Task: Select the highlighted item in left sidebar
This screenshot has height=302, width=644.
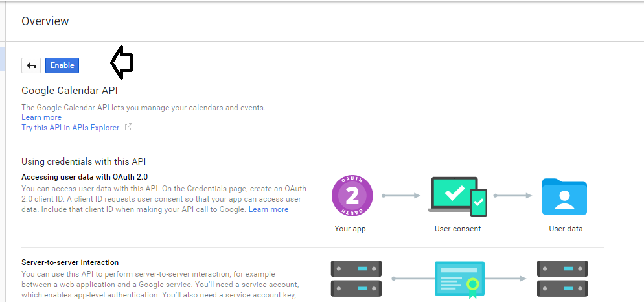Action: click(x=2, y=58)
